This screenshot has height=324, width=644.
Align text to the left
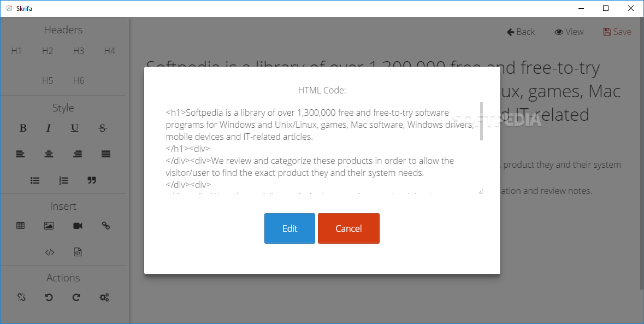click(x=20, y=154)
